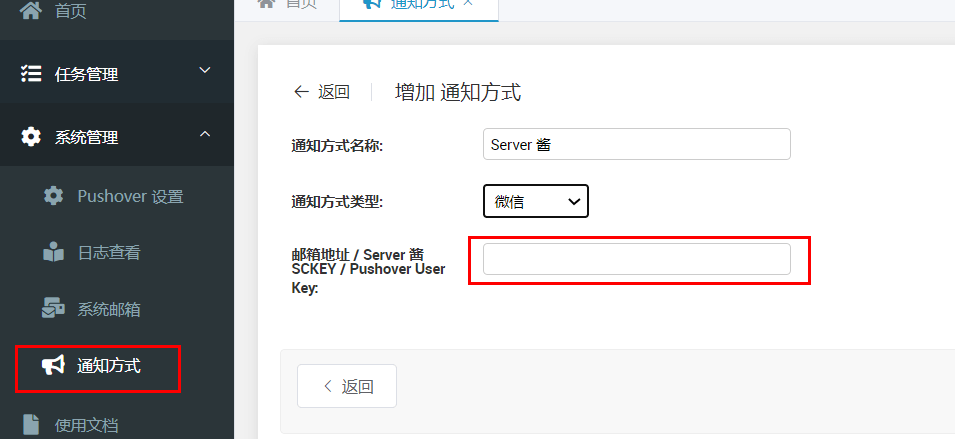Open the 通知方式类型 dropdown showing 微信
955x439 pixels.
(536, 201)
